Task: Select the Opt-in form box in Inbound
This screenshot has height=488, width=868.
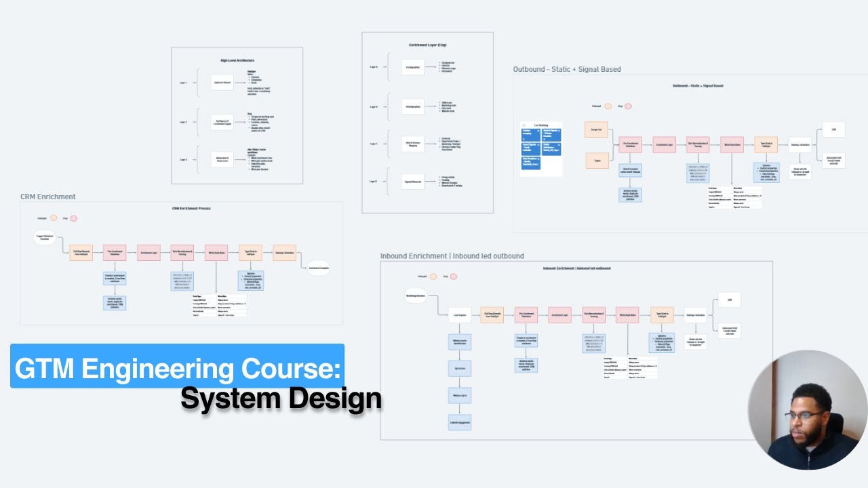Action: 459,369
